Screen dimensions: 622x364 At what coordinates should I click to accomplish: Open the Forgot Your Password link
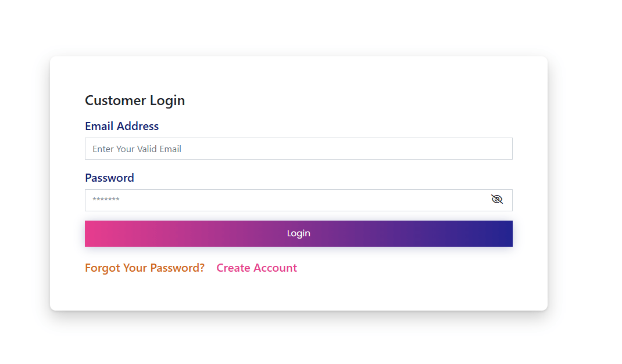[x=145, y=268]
